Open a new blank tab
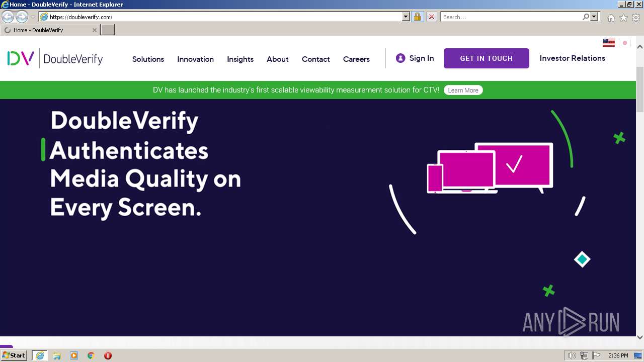 click(108, 30)
